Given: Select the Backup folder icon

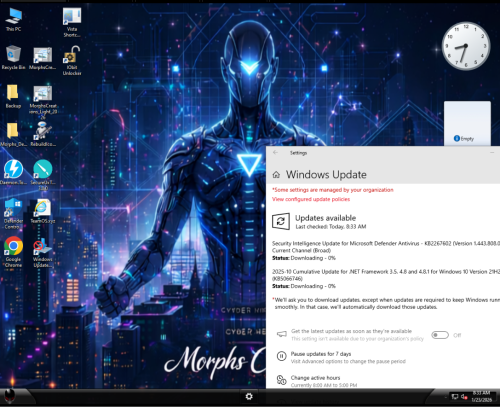Looking at the screenshot, I should click(13, 96).
